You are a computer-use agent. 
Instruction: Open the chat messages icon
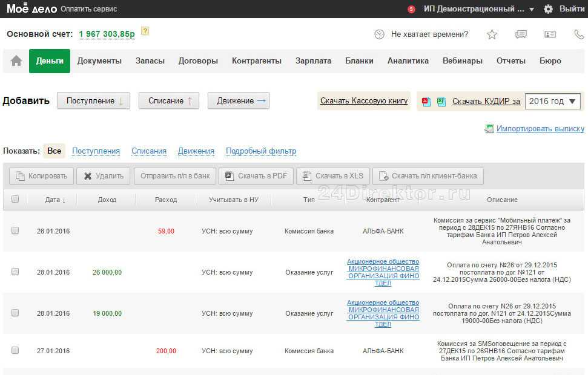(x=521, y=34)
